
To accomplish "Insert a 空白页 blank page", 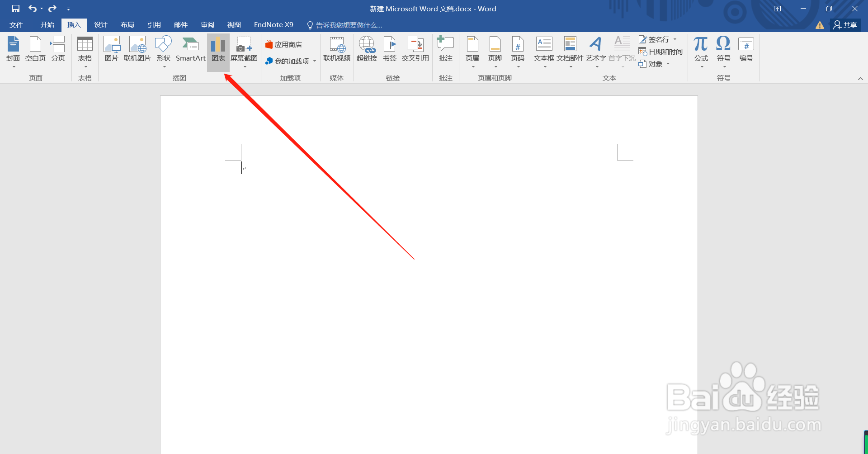I will coord(35,49).
